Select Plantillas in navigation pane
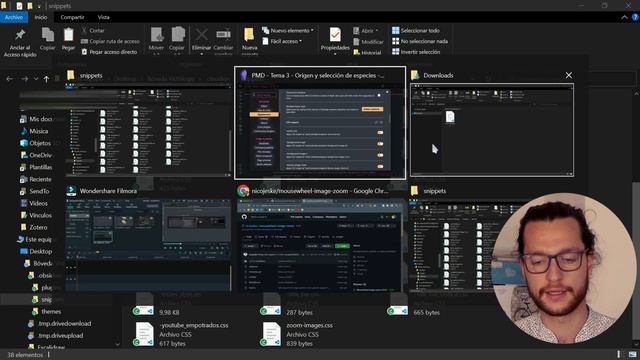This screenshot has height=360, width=640. [x=36, y=167]
